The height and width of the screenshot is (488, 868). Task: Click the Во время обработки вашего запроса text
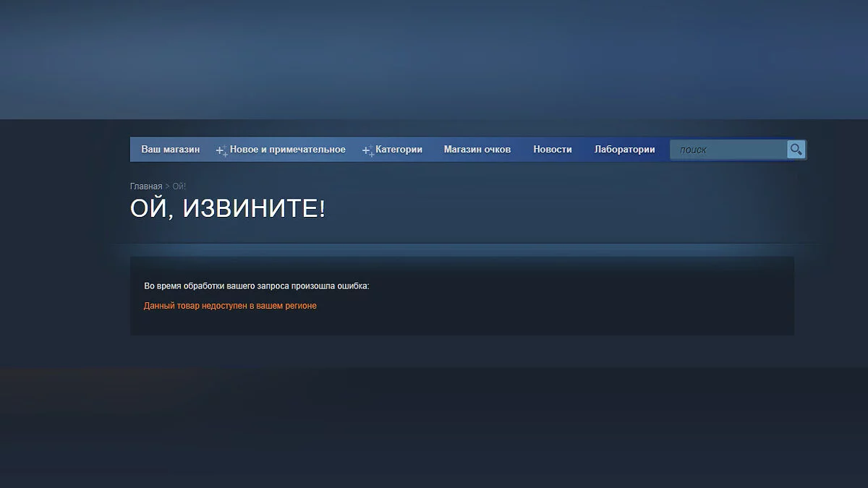coord(256,286)
